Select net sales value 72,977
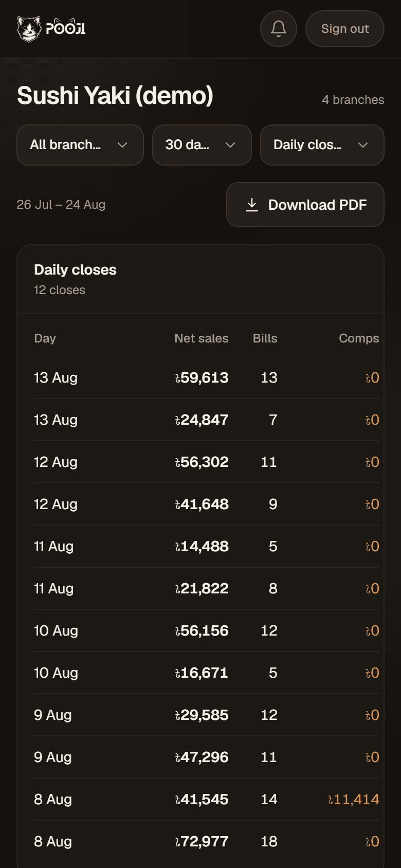Screen dimensions: 401x868 pyautogui.click(x=202, y=842)
